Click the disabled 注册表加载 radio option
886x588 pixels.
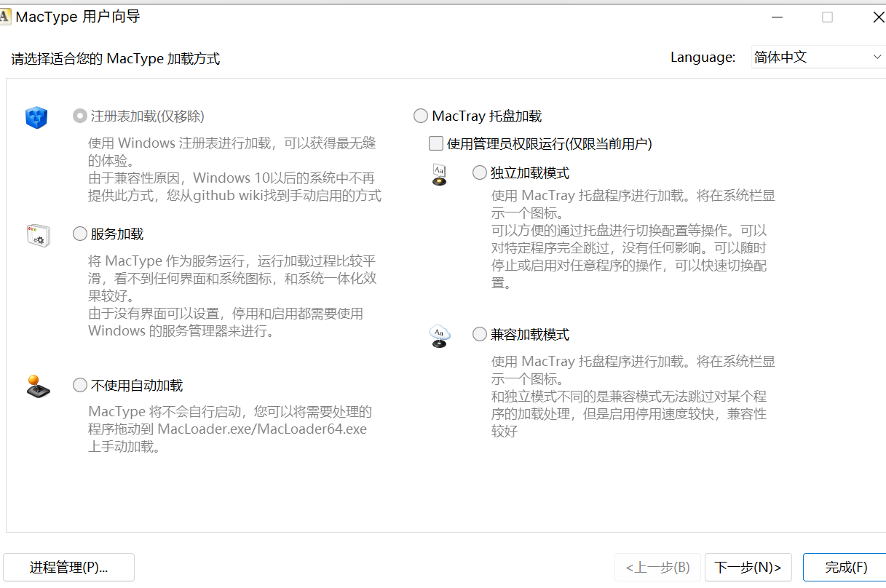pyautogui.click(x=79, y=116)
